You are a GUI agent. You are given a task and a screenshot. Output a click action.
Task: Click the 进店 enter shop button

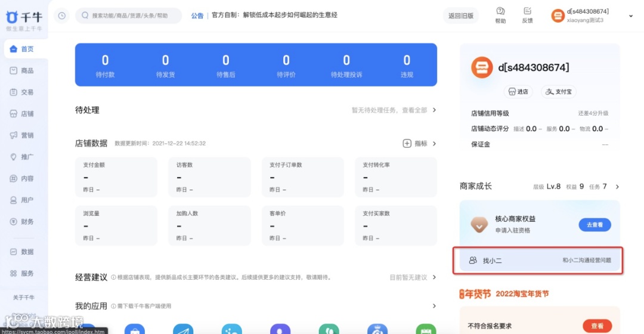(x=518, y=92)
